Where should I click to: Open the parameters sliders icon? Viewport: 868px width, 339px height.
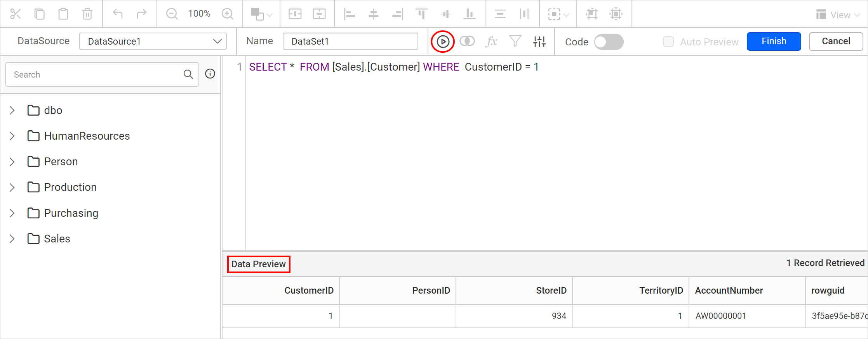[539, 41]
